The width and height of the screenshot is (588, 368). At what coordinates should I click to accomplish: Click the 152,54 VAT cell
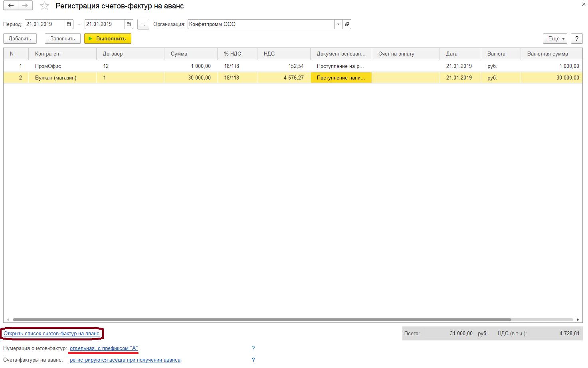pos(283,66)
